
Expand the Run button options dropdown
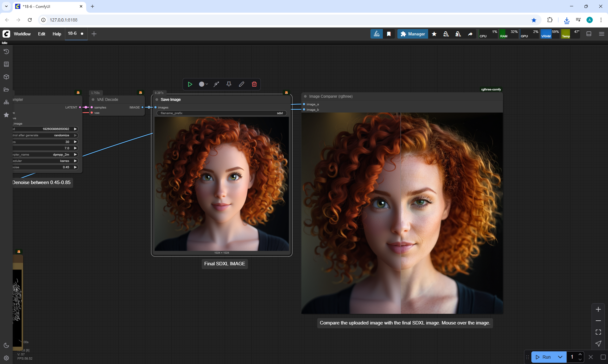[x=560, y=357]
